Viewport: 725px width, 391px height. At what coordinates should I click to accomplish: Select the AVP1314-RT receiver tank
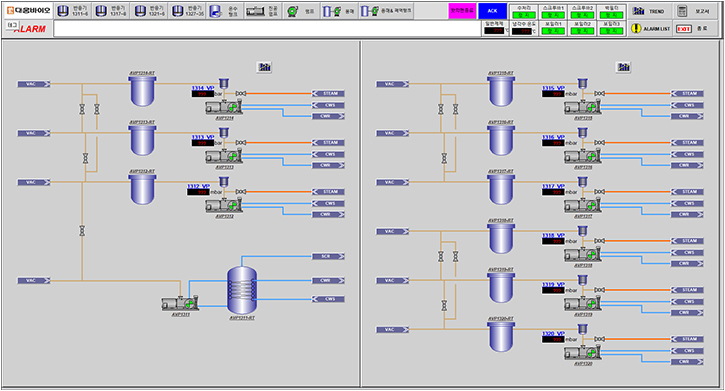[142, 91]
